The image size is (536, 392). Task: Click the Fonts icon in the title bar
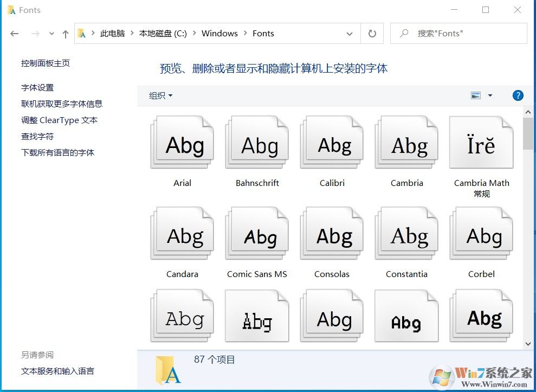pyautogui.click(x=11, y=9)
